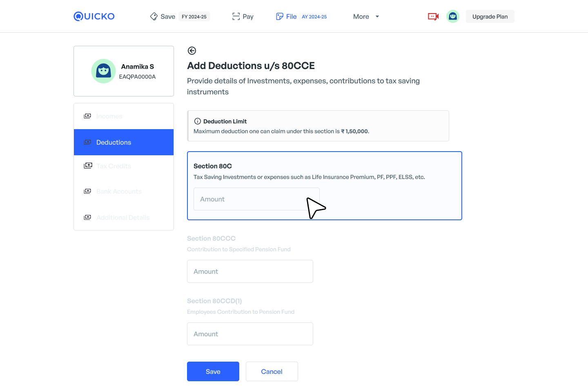Image resolution: width=588 pixels, height=389 pixels.
Task: Open the Incomes sidebar section
Action: point(109,116)
